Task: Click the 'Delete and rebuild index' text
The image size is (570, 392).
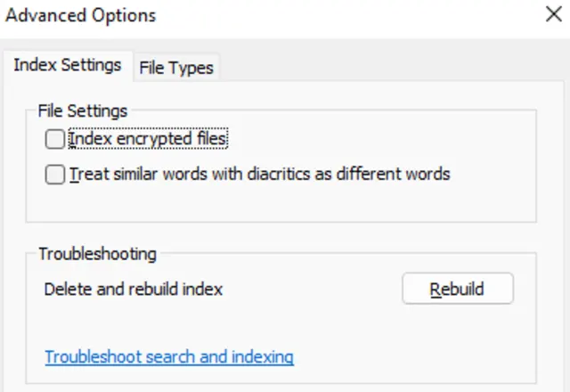Action: [x=134, y=290]
